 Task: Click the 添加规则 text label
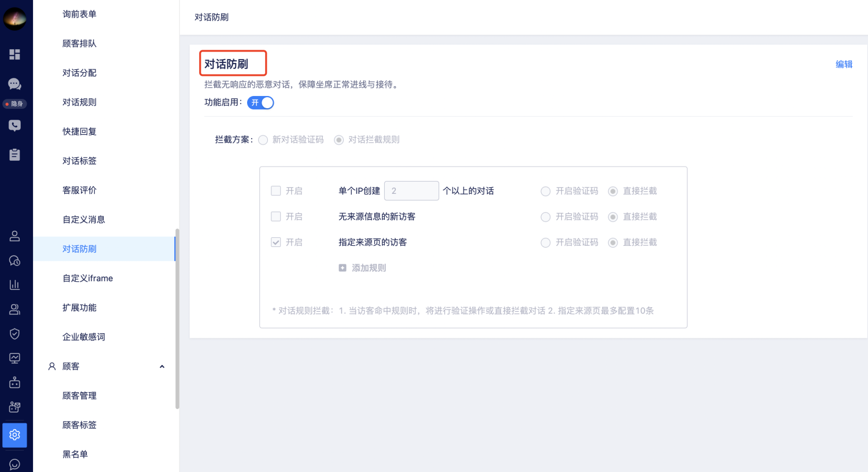pos(369,268)
